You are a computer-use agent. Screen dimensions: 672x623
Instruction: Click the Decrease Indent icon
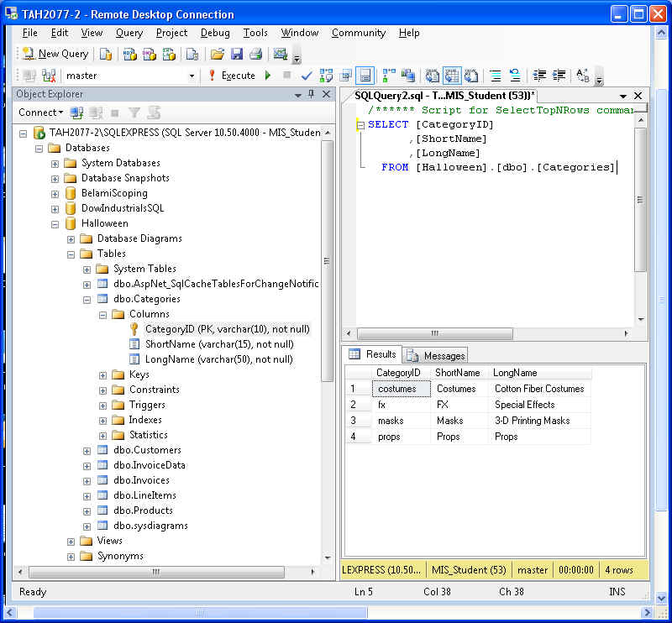(x=540, y=76)
